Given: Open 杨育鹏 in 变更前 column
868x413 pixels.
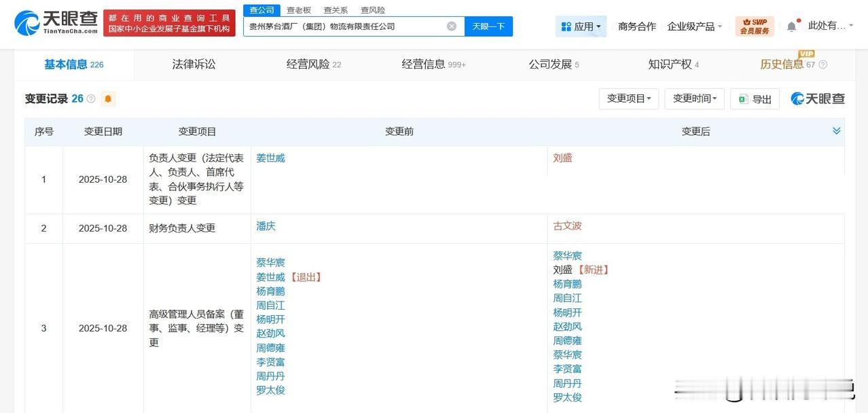Looking at the screenshot, I should coord(270,291).
